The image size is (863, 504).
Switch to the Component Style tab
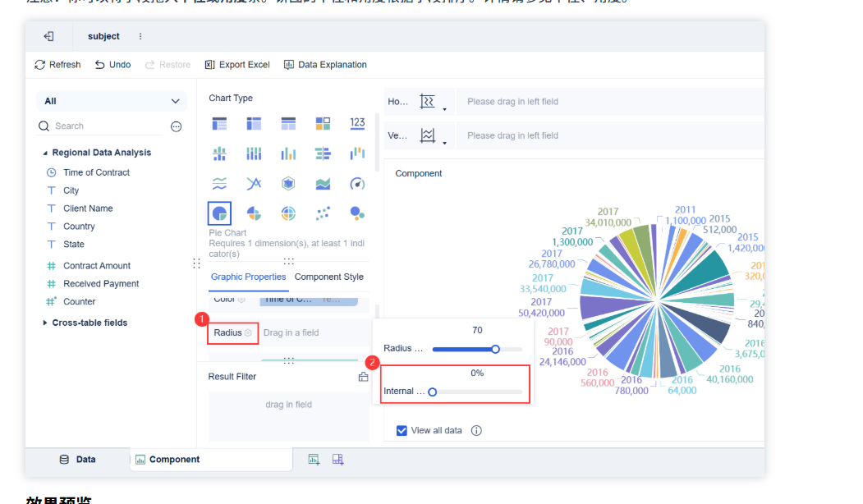[328, 277]
